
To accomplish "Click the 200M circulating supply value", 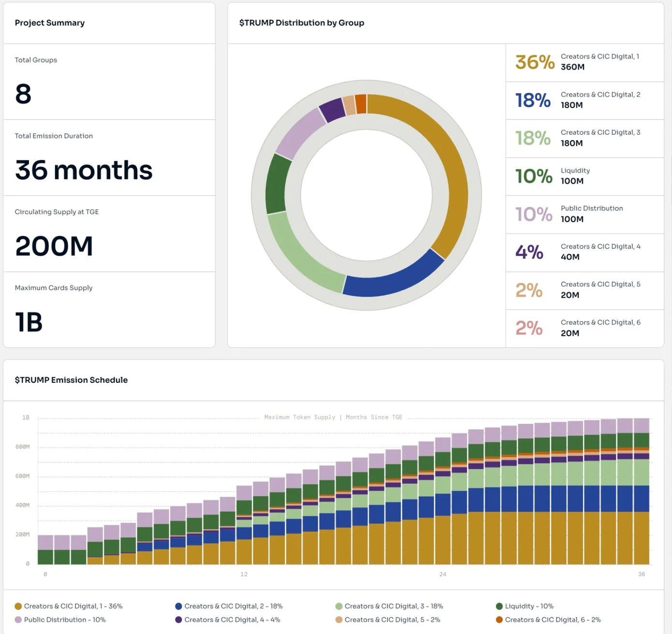I will pos(54,246).
